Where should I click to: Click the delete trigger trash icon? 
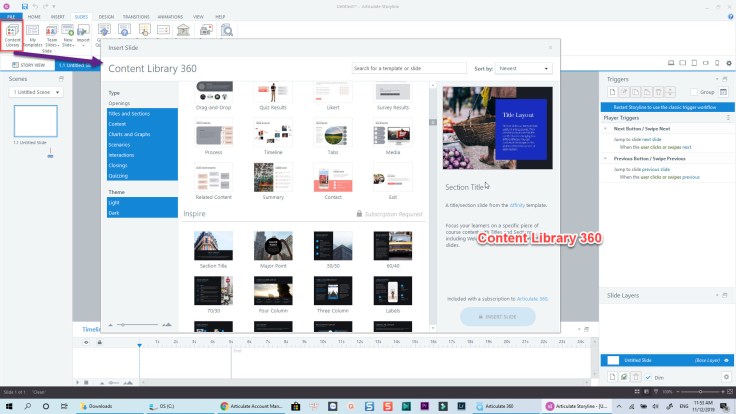tap(658, 92)
